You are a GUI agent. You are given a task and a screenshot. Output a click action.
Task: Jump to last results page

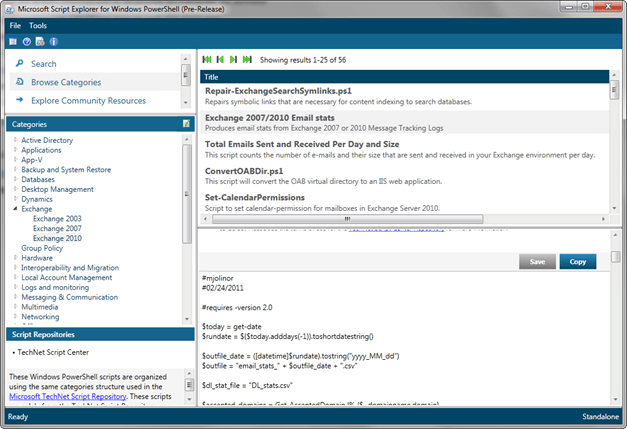coord(247,60)
